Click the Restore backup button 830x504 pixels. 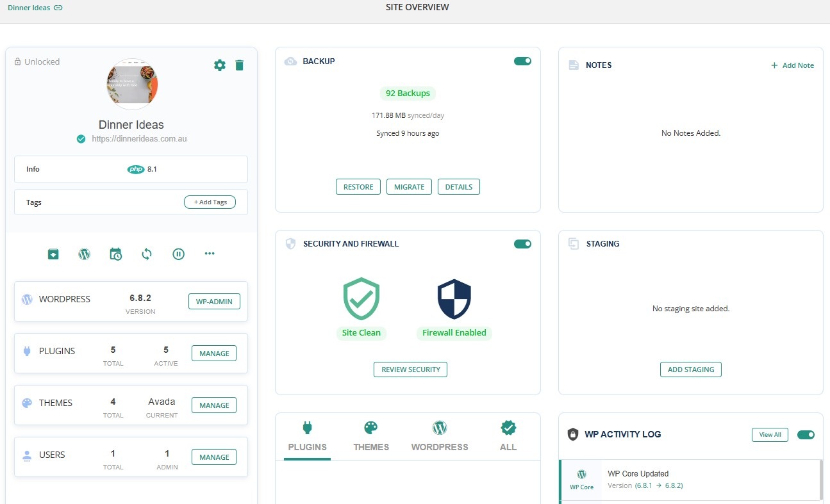pos(358,187)
